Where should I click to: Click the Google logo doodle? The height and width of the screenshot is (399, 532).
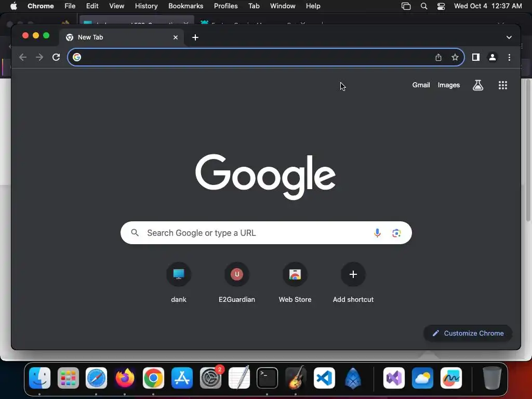(x=265, y=177)
